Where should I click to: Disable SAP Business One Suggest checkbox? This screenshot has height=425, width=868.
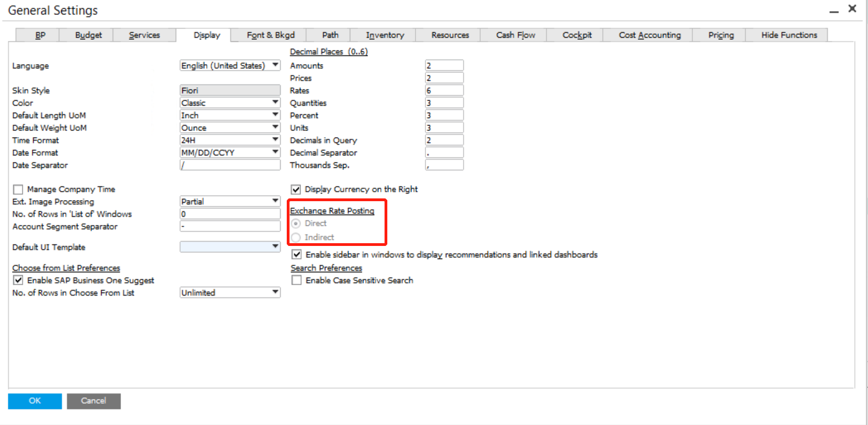coord(18,280)
